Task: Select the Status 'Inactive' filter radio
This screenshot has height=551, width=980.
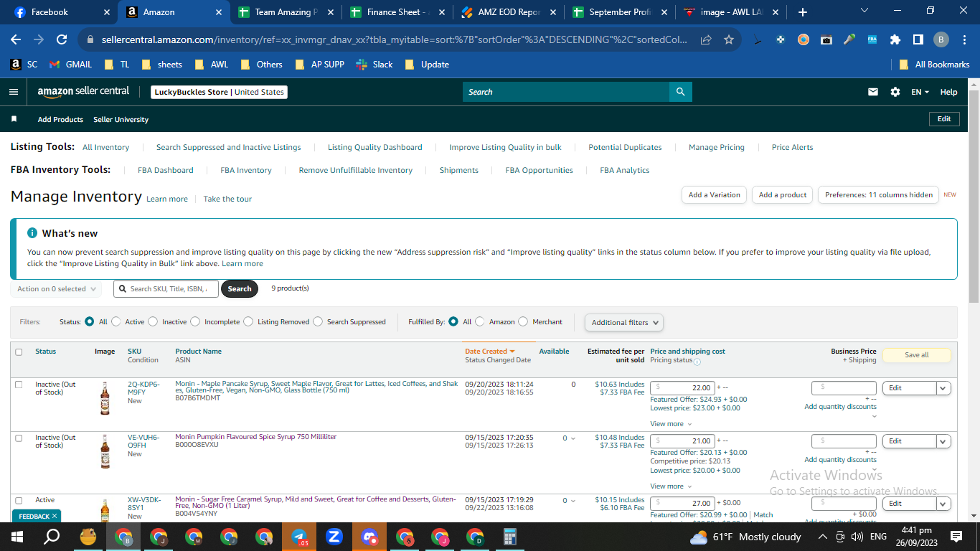Action: (x=153, y=322)
